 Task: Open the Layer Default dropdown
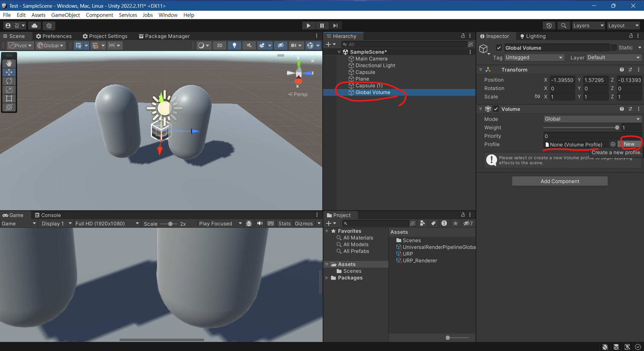[614, 57]
